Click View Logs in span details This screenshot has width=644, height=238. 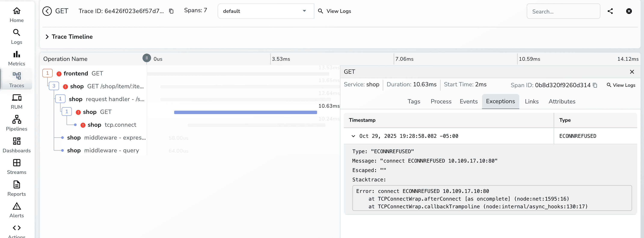click(x=621, y=85)
